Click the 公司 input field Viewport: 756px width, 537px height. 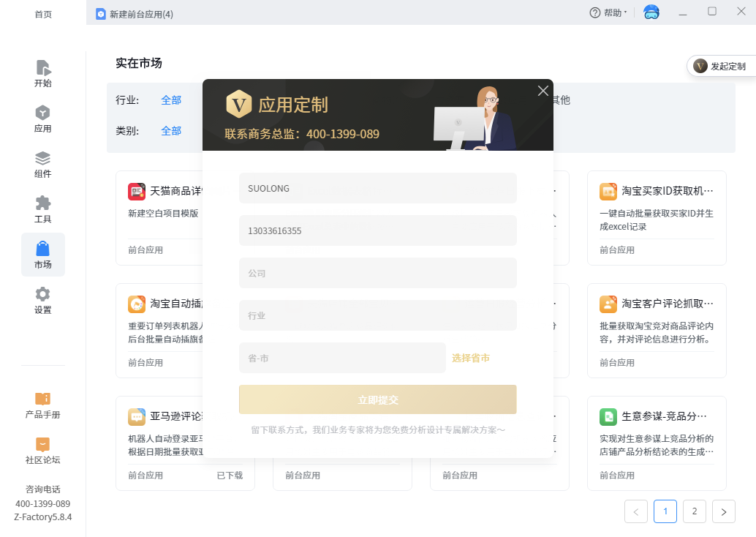point(377,273)
